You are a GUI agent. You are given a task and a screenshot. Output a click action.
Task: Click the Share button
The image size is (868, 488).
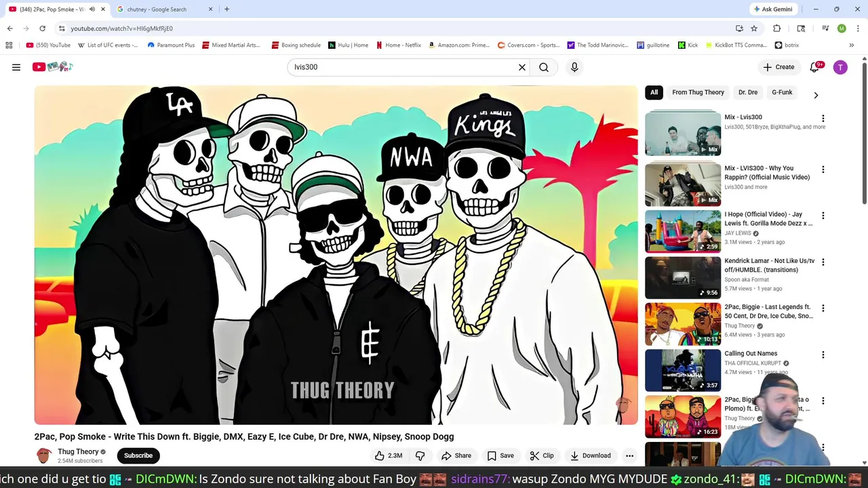tap(456, 455)
